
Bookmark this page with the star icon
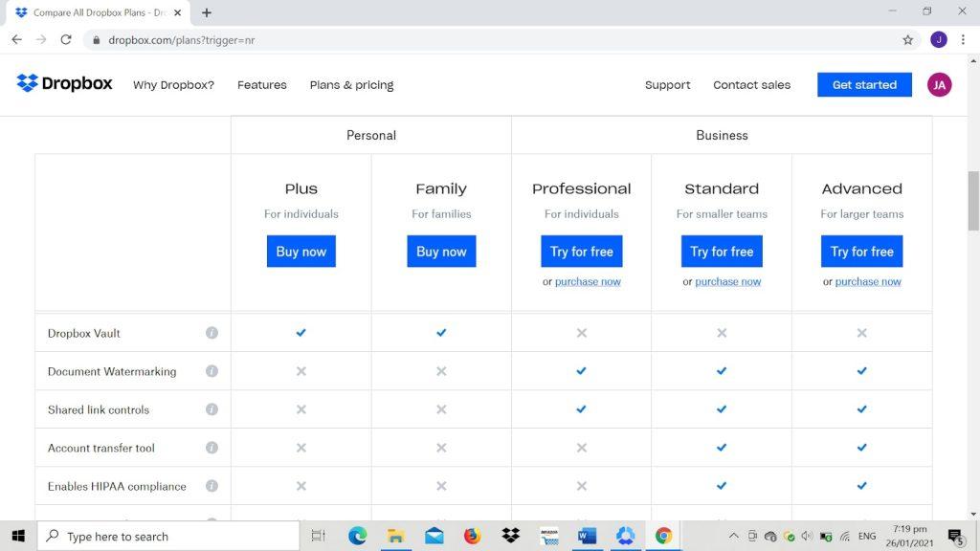(x=907, y=40)
